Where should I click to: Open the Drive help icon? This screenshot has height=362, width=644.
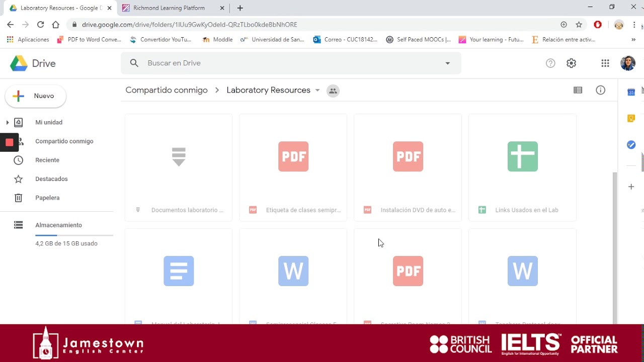tap(550, 63)
